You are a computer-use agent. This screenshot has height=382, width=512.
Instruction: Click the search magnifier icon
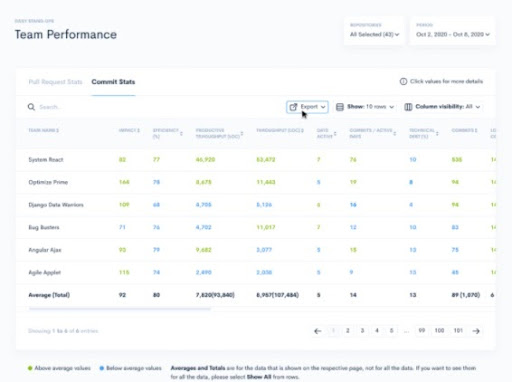point(31,107)
